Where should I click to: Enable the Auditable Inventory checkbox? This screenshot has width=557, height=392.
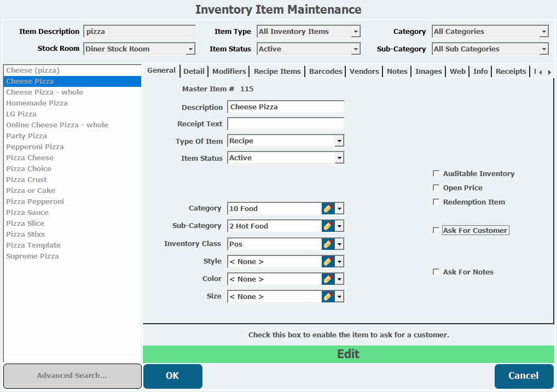pyautogui.click(x=436, y=173)
